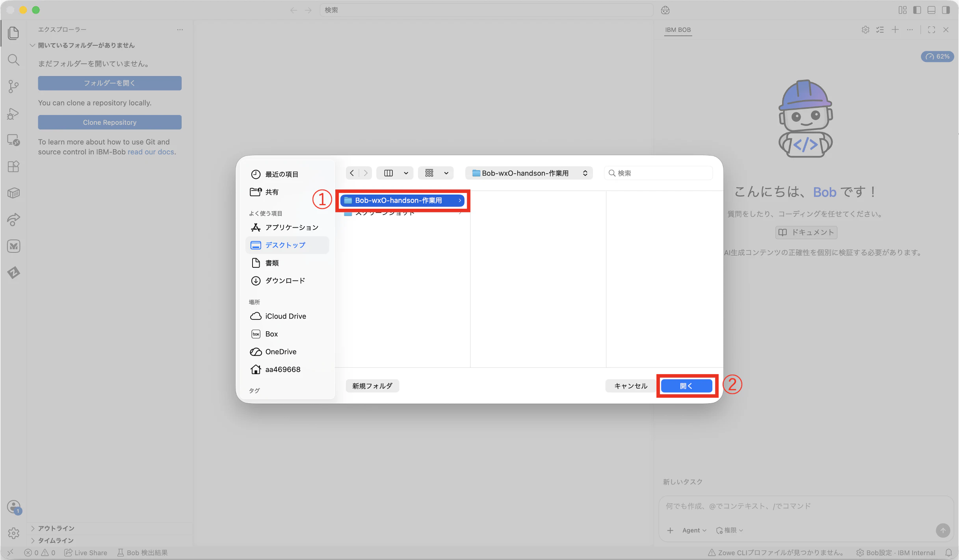Click the Bob face icon beside search bar
Viewport: 959px width, 560px height.
[x=665, y=10]
